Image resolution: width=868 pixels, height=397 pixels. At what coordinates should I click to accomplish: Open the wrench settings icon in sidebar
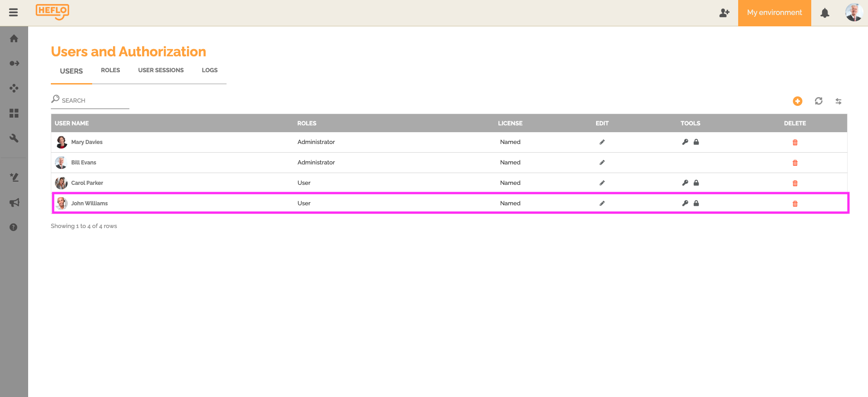pos(14,138)
